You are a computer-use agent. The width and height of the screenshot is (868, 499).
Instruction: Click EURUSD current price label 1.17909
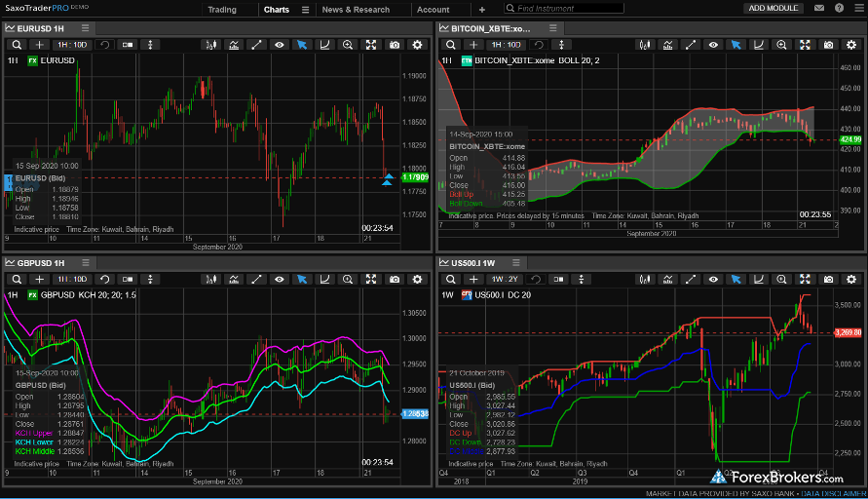(x=415, y=177)
